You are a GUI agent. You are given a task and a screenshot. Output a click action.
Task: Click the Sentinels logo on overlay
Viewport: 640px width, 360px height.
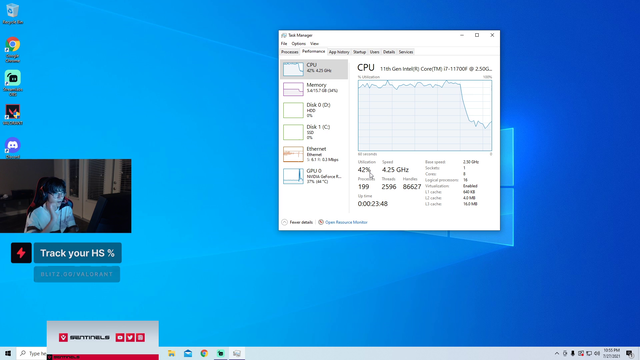click(x=84, y=338)
